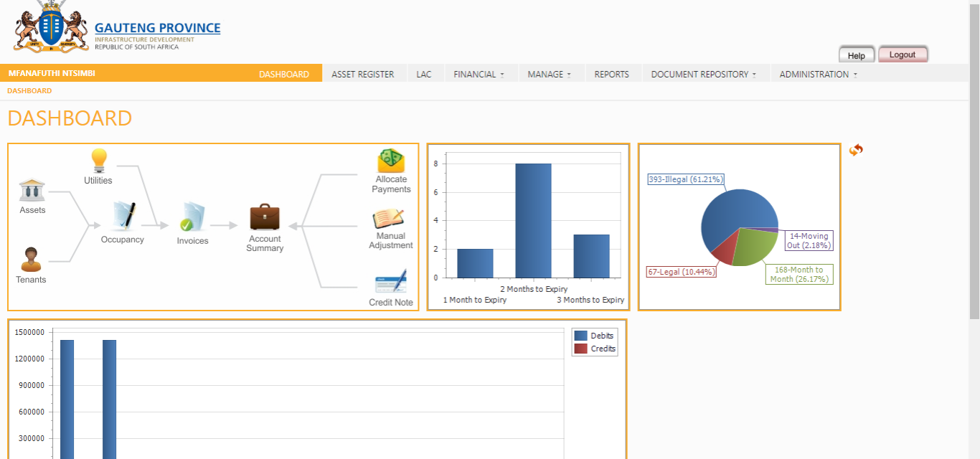Click the 1 Month to Expiry bar
980x459 pixels.
point(475,263)
